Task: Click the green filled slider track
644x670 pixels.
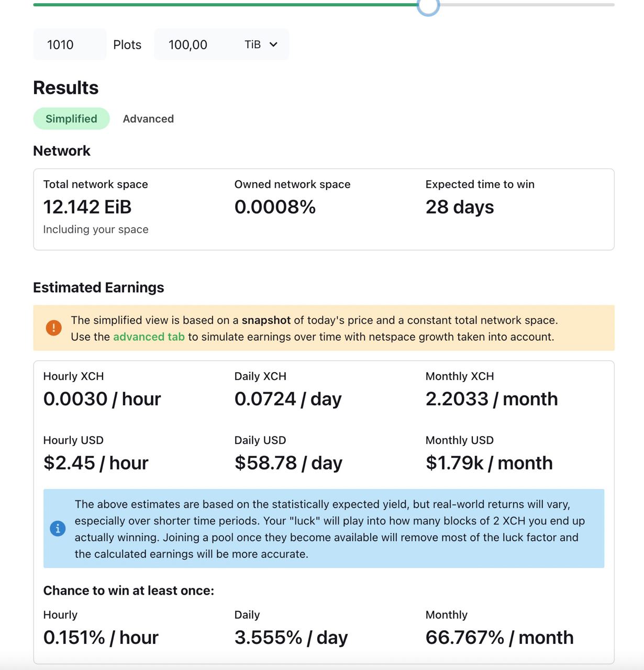Action: point(225,5)
